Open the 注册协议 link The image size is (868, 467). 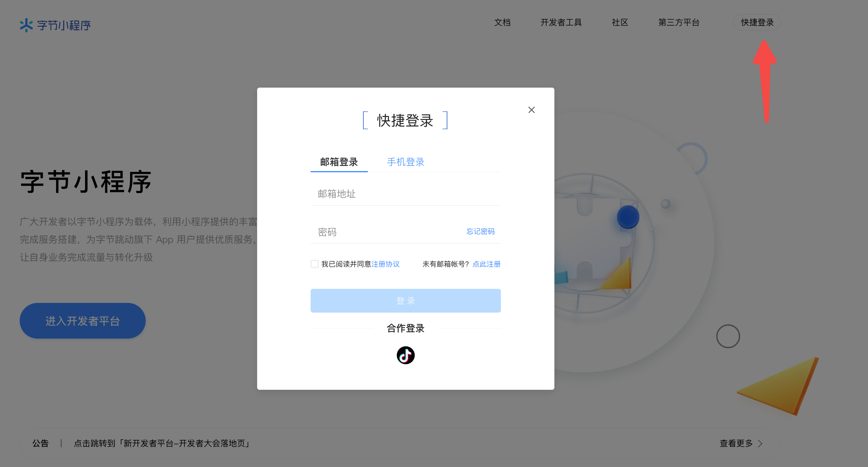click(x=385, y=264)
